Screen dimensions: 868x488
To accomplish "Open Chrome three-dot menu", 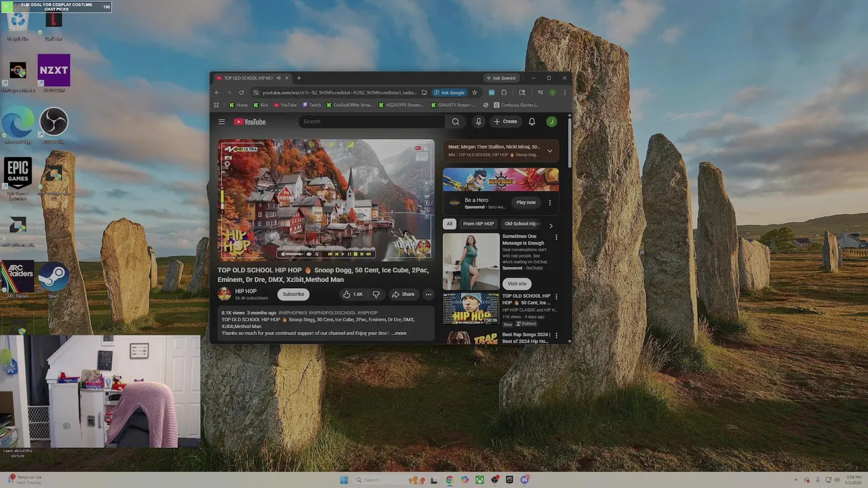I will tap(564, 93).
